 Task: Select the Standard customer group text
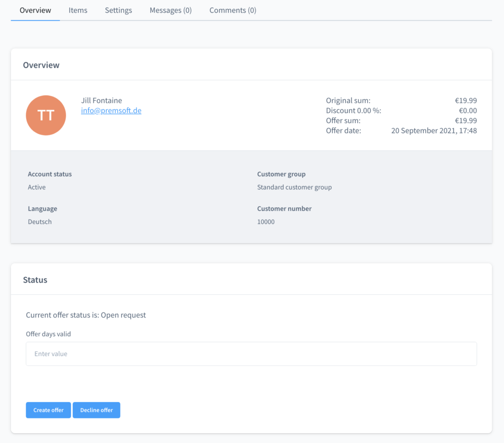294,188
